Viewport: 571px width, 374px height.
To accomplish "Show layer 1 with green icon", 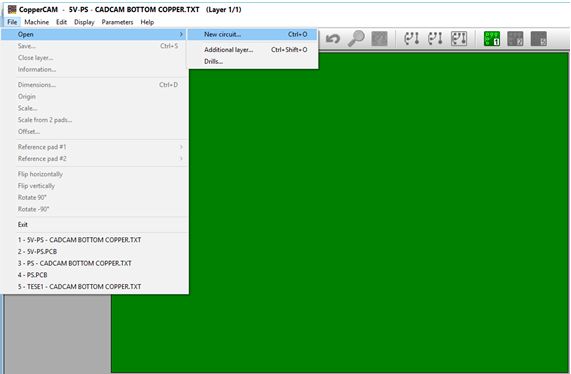I will (492, 39).
